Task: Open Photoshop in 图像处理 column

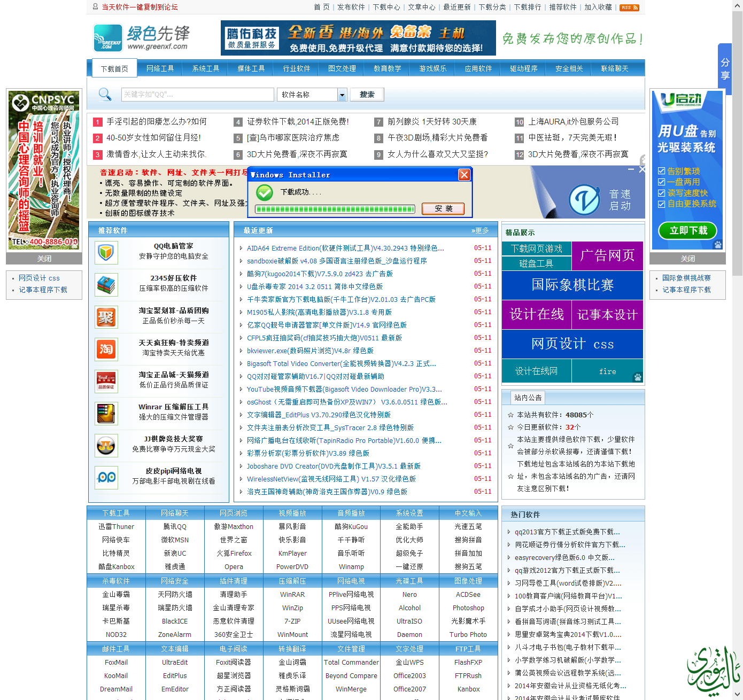Action: 468,608
